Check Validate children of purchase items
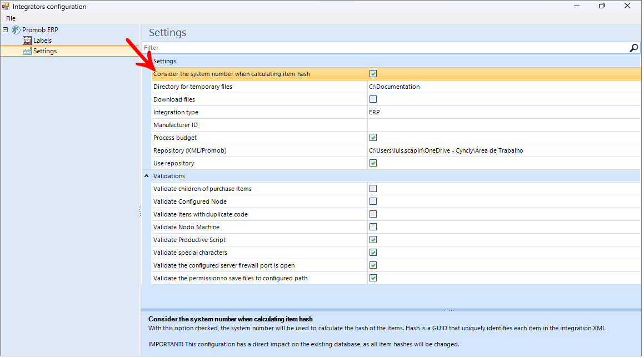644x358 pixels. pos(373,189)
